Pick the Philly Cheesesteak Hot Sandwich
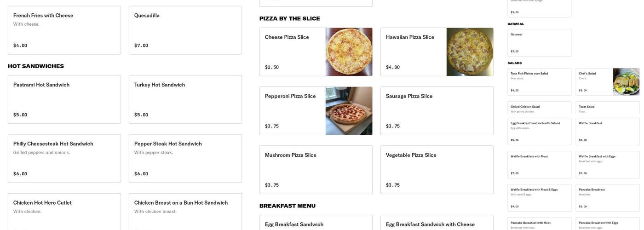The width and height of the screenshot is (644, 230). (64, 158)
